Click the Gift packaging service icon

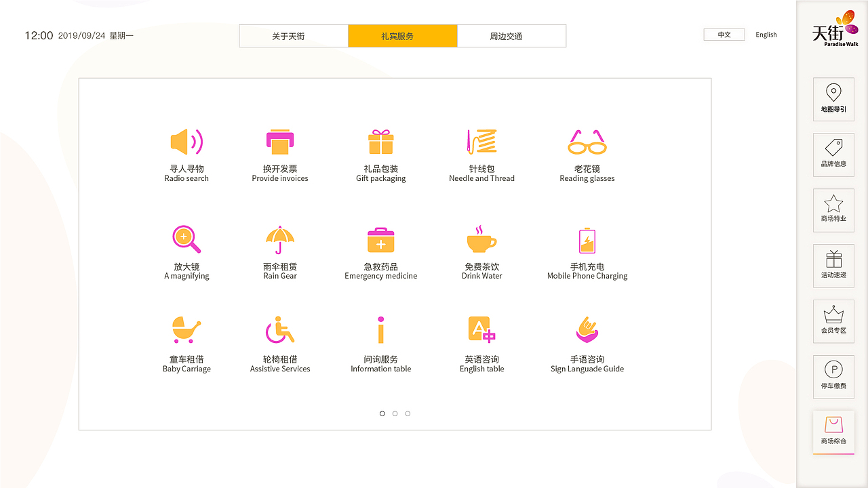click(380, 142)
